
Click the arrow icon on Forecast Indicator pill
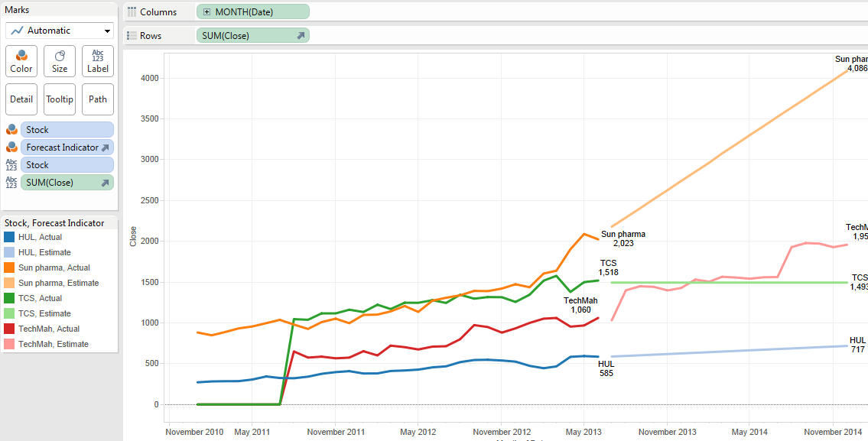pos(106,148)
